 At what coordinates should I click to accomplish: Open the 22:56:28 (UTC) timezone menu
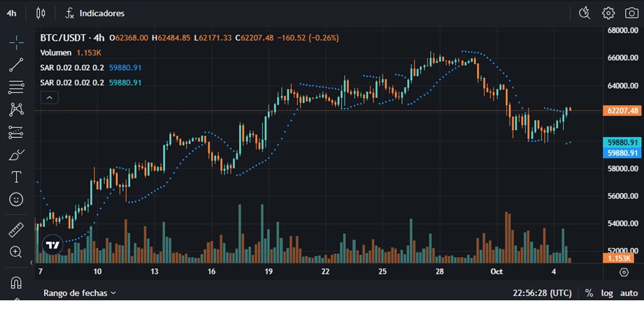pyautogui.click(x=542, y=293)
